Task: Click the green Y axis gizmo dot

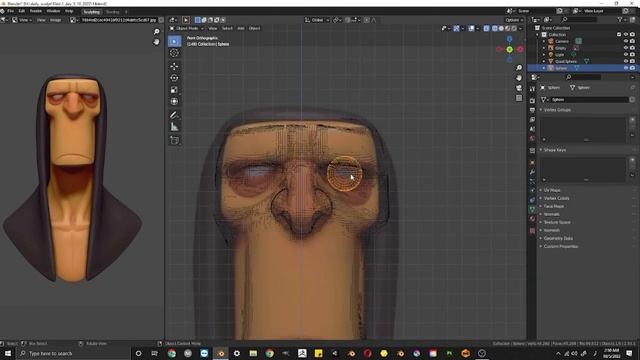Action: pos(509,49)
